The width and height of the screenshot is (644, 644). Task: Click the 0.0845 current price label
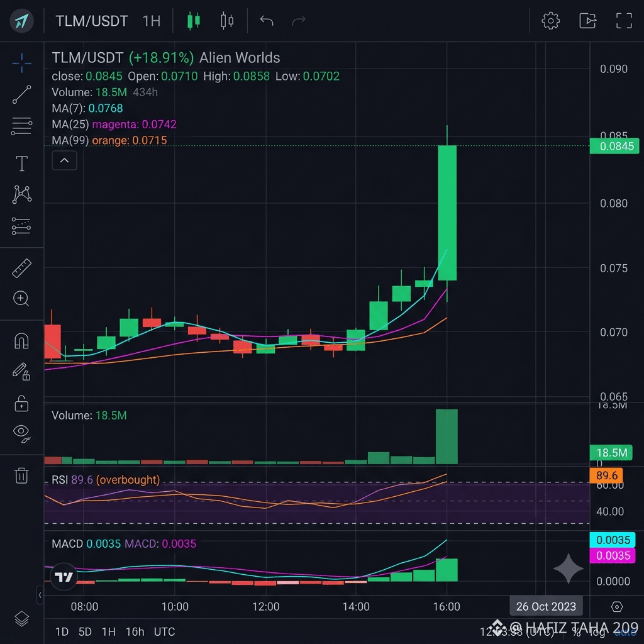614,146
